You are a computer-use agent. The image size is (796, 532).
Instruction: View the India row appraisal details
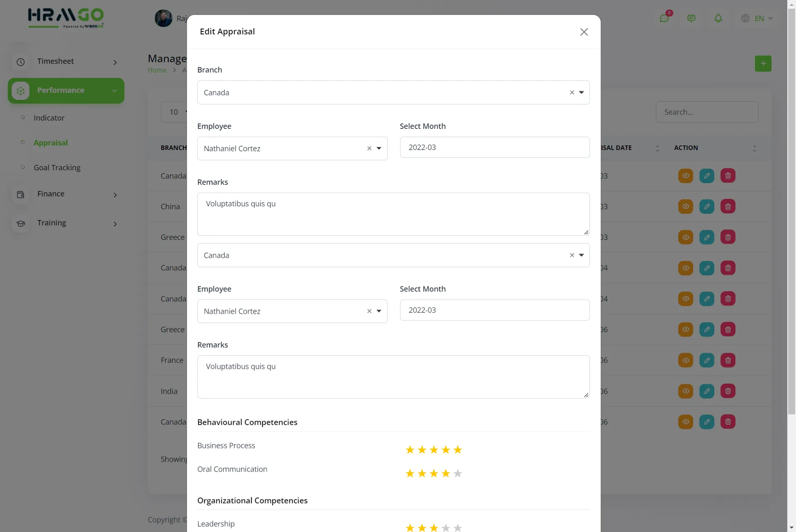pos(686,391)
